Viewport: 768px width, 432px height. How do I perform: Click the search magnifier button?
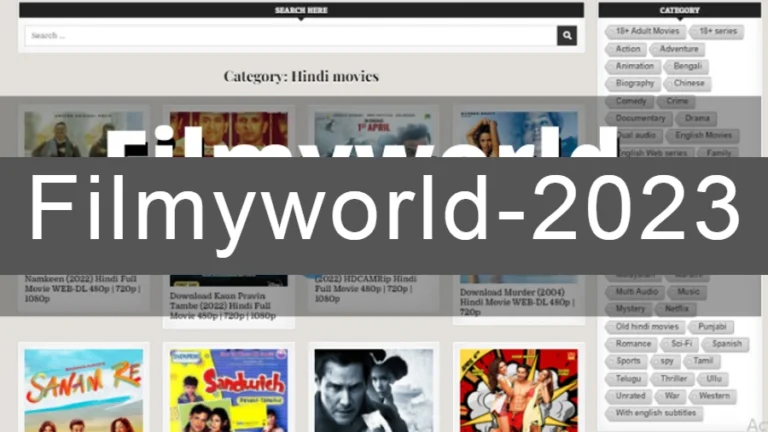[x=567, y=35]
